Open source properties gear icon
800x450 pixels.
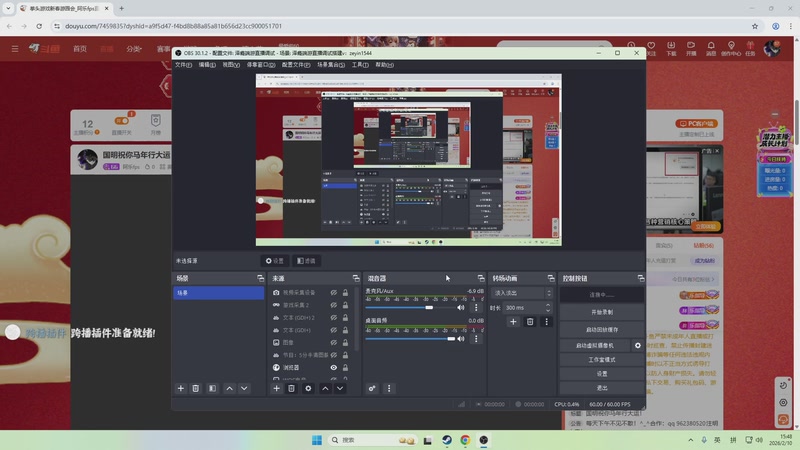(308, 388)
